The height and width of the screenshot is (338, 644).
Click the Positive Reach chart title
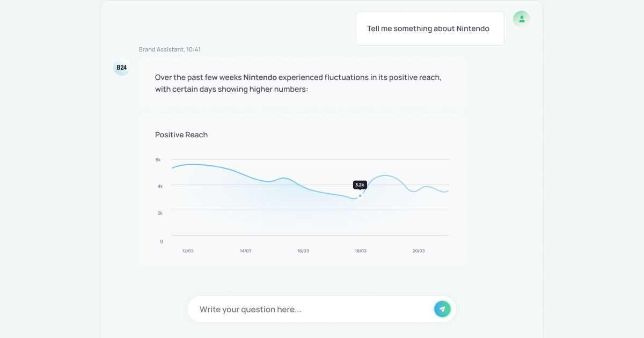[x=181, y=135]
